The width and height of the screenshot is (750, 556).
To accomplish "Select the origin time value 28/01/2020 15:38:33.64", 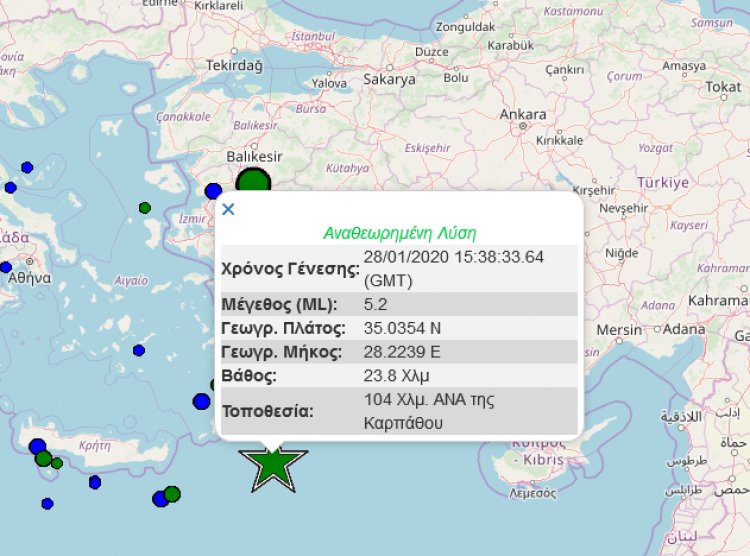I will click(453, 257).
